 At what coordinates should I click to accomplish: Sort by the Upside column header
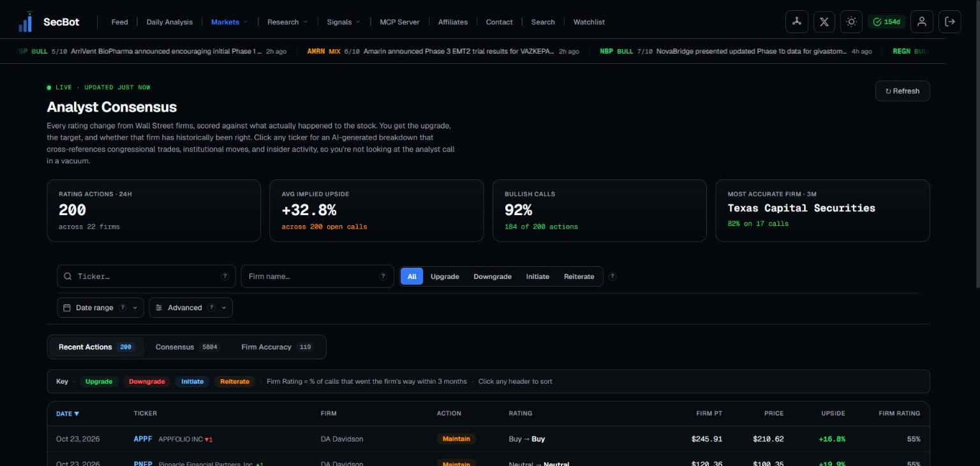pyautogui.click(x=833, y=414)
